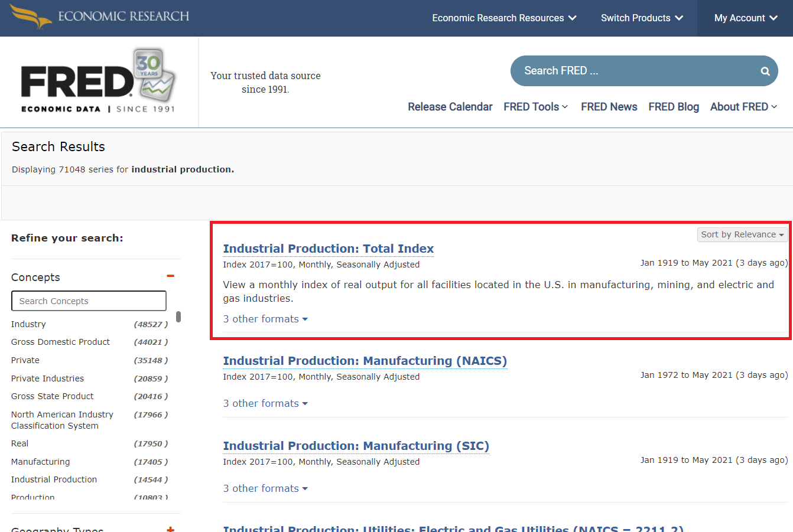The height and width of the screenshot is (532, 793).
Task: Expand 3 other formats under Manufacturing (NAICS)
Action: pyautogui.click(x=265, y=403)
